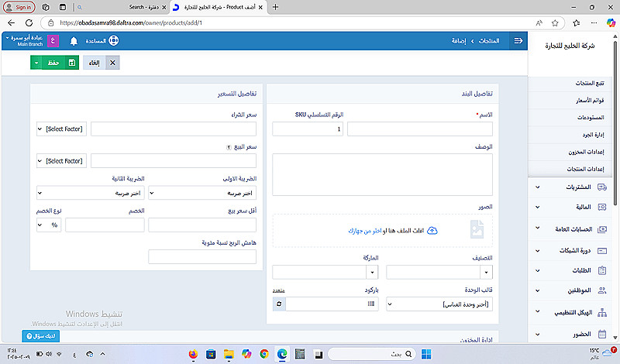Image resolution: width=620 pixels, height=364 pixels.
Task: Click the أقل سعر بيع minimum price field
Action: pyautogui.click(x=202, y=225)
